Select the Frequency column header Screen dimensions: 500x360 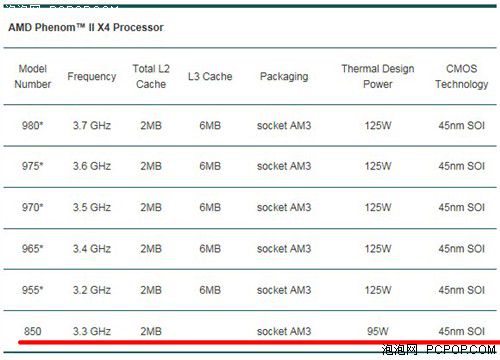92,77
